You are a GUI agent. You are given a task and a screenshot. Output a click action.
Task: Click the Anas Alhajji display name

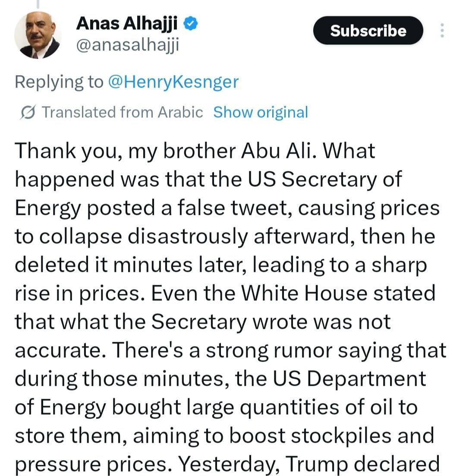pos(127,24)
